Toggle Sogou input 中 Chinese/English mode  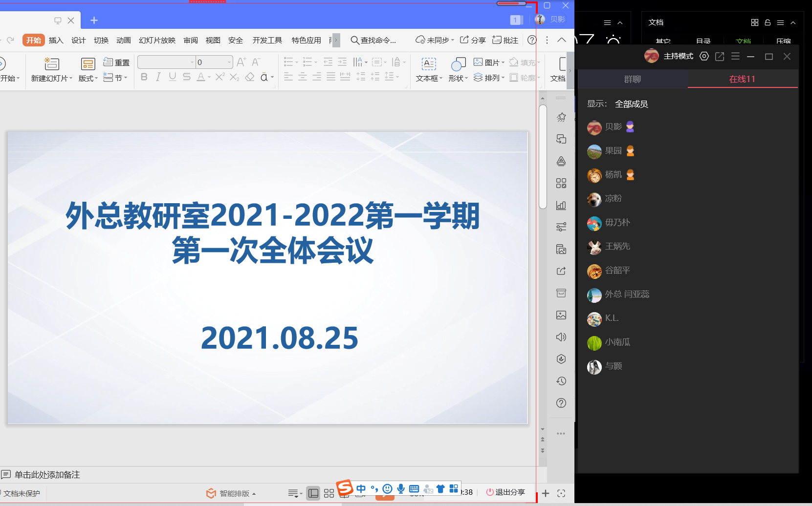coord(361,489)
